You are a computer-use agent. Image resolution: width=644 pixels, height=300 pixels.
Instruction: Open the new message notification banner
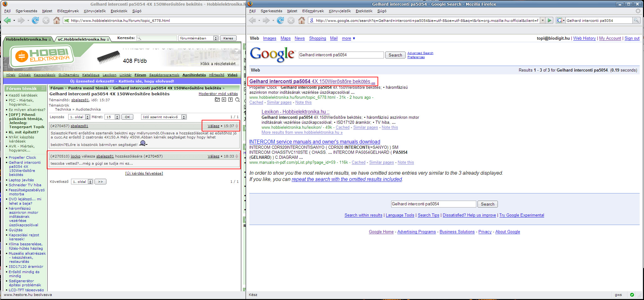[x=122, y=81]
